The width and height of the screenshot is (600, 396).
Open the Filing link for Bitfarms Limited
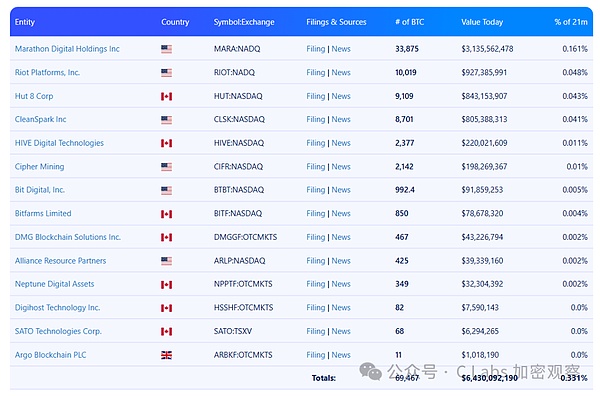coord(316,213)
